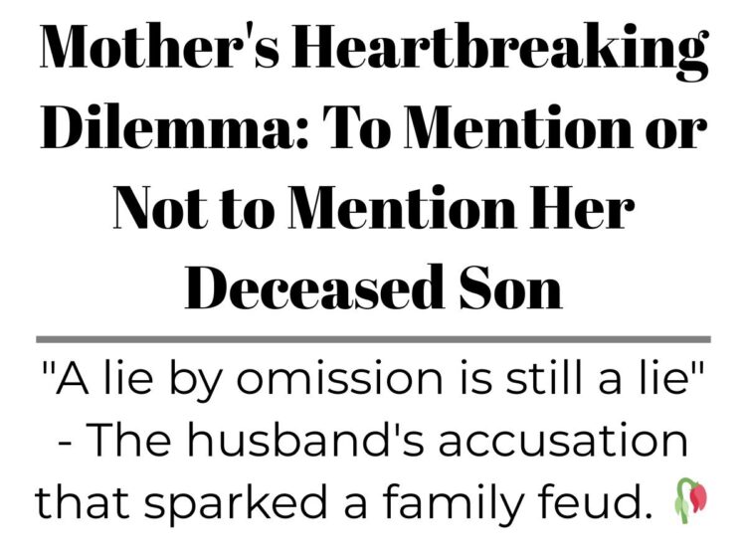Image resolution: width=746 pixels, height=560 pixels.
Task: Select the word "Deceased" in the title
Action: click(310, 286)
